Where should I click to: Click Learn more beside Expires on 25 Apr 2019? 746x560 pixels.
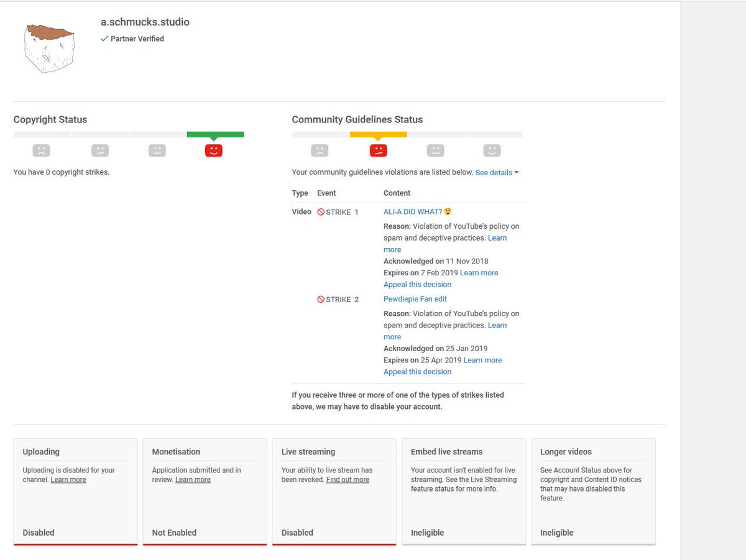tap(482, 360)
